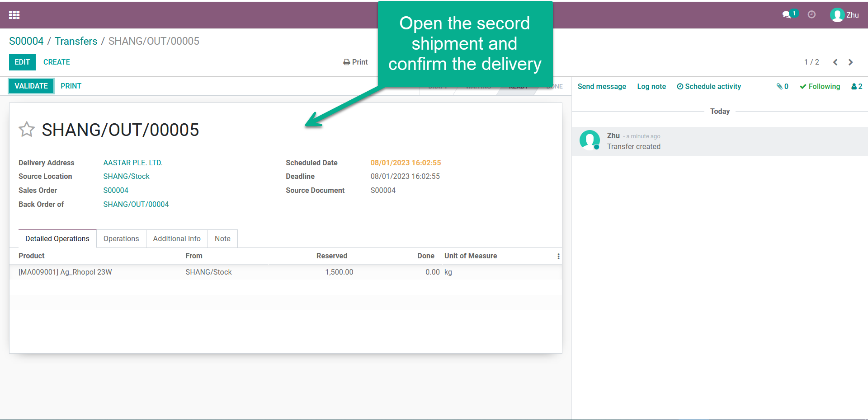
Task: Go to previous record arrow
Action: (x=835, y=62)
